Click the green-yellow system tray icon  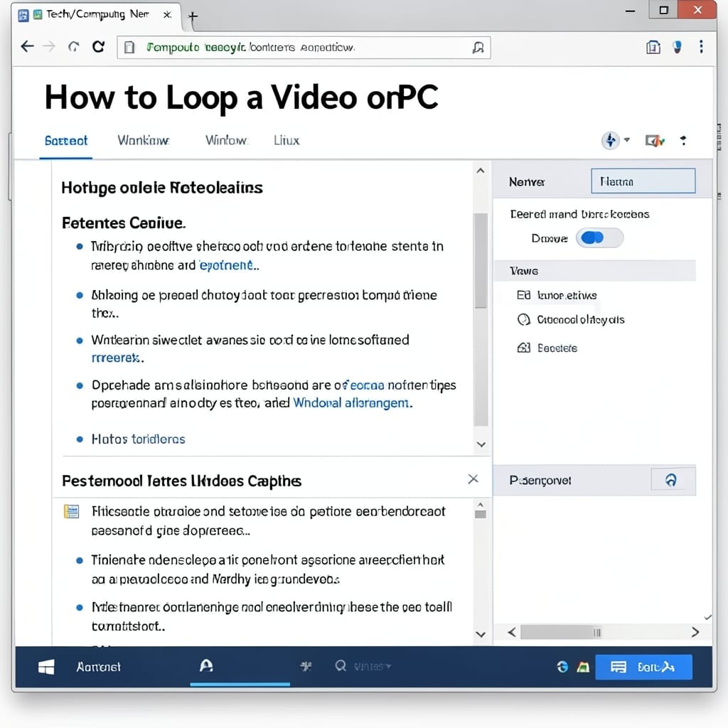(x=583, y=668)
